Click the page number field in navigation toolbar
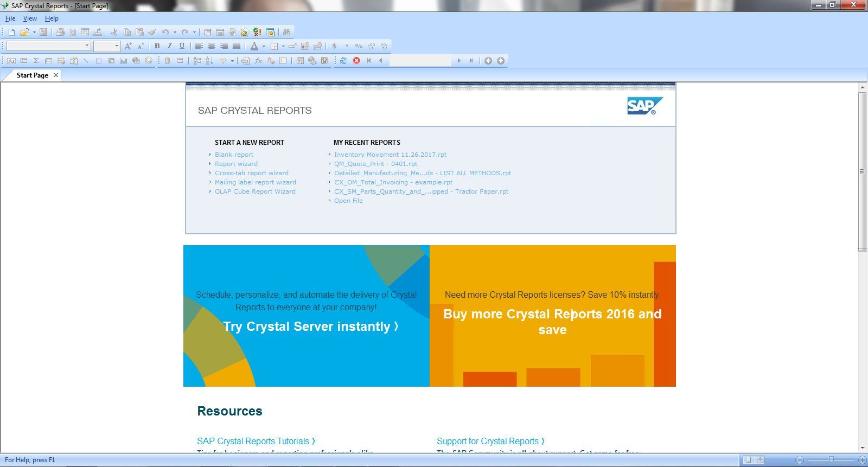 420,61
